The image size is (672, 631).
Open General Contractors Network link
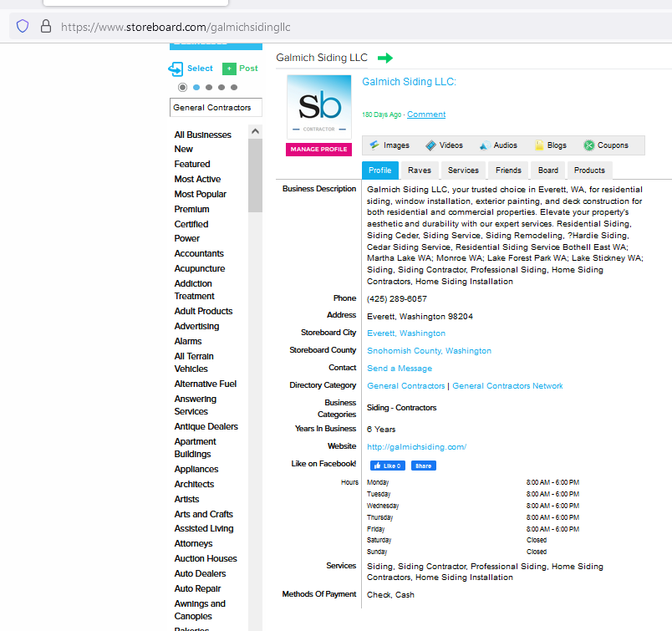click(507, 386)
